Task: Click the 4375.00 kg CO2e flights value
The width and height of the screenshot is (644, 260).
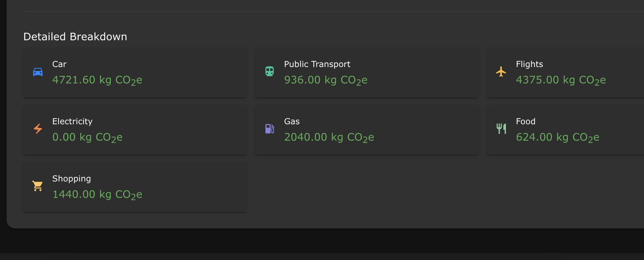Action: pos(561,80)
